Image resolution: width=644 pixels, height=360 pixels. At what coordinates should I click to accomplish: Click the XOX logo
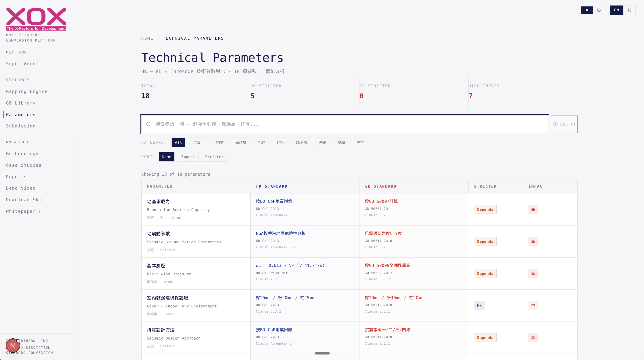click(36, 19)
